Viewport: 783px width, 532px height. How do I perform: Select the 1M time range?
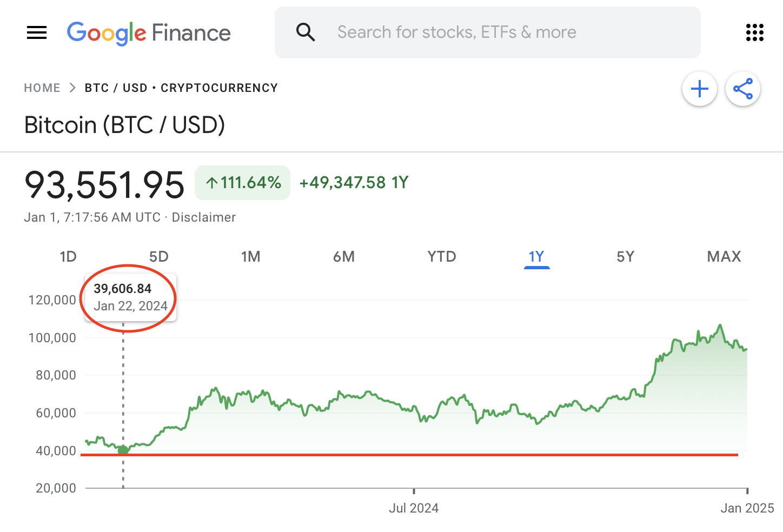point(251,256)
